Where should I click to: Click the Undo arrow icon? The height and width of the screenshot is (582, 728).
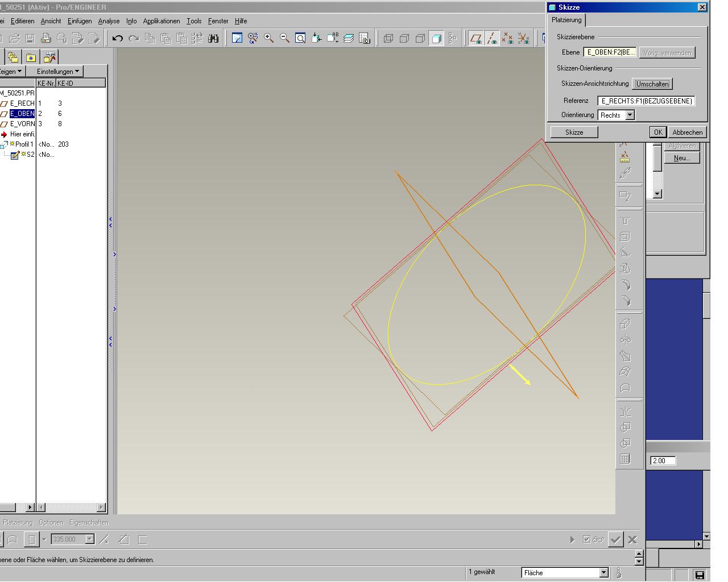[118, 39]
